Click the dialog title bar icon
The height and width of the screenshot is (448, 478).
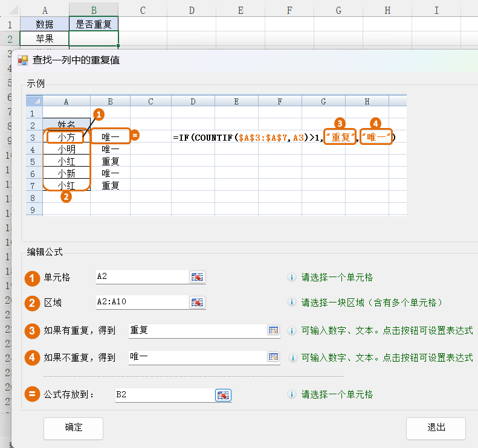tap(23, 60)
